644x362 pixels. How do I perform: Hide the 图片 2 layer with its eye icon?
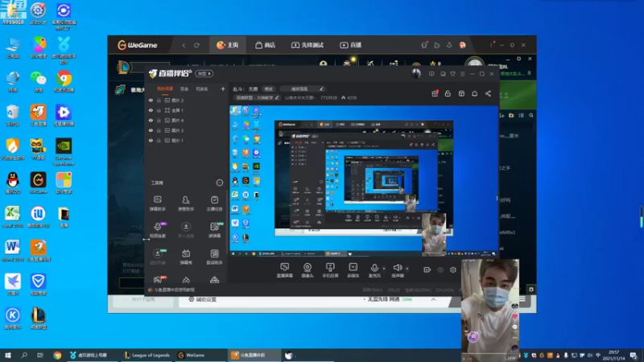(151, 100)
